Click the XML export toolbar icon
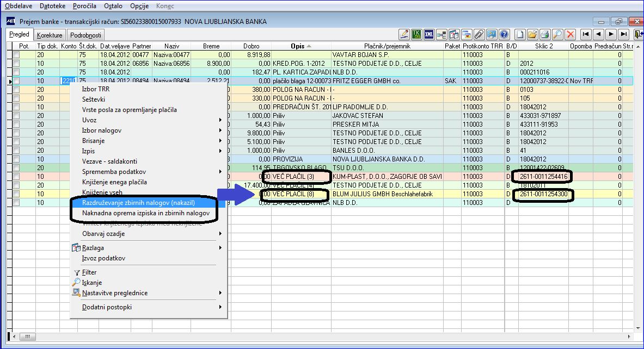This screenshot has width=644, height=349. pyautogui.click(x=429, y=34)
